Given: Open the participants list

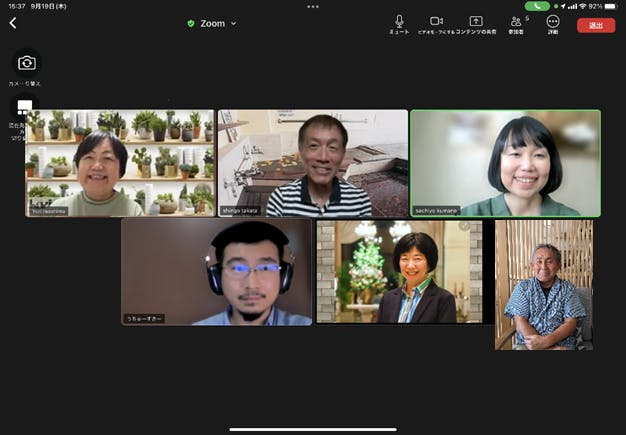Looking at the screenshot, I should pyautogui.click(x=517, y=22).
